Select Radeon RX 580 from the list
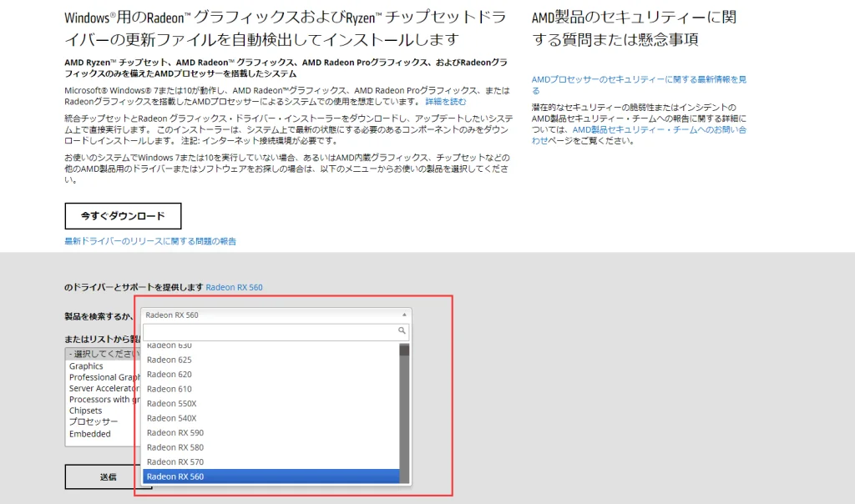This screenshot has height=504, width=855. pyautogui.click(x=271, y=447)
